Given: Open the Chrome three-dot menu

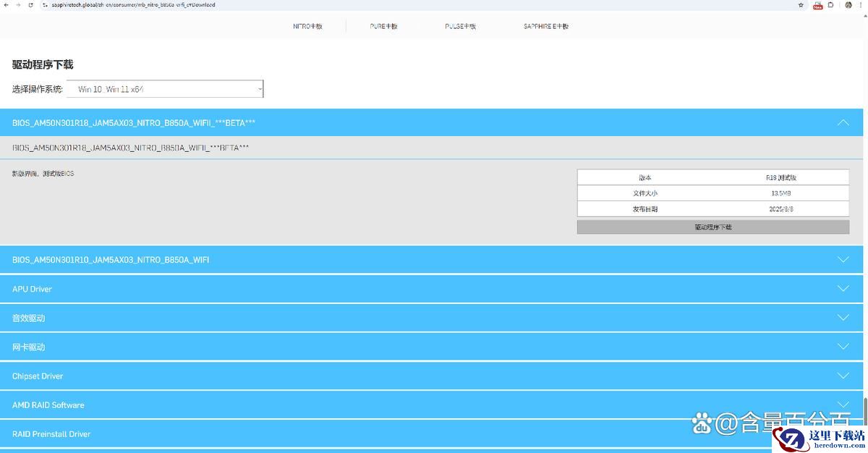Looking at the screenshot, I should point(861,4).
